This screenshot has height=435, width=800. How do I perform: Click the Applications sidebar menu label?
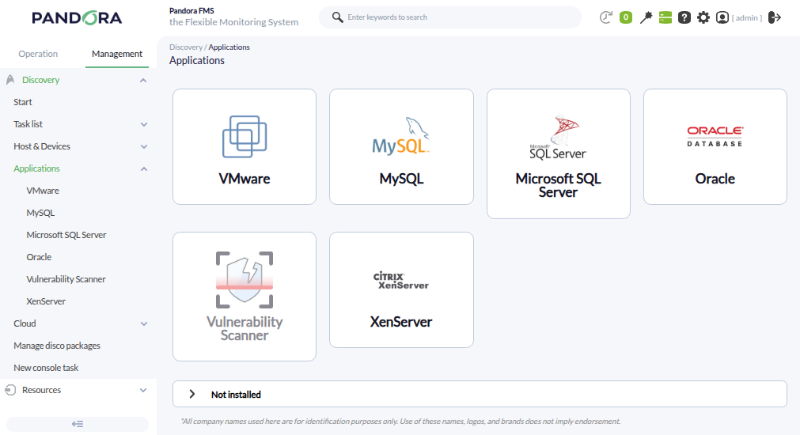37,168
